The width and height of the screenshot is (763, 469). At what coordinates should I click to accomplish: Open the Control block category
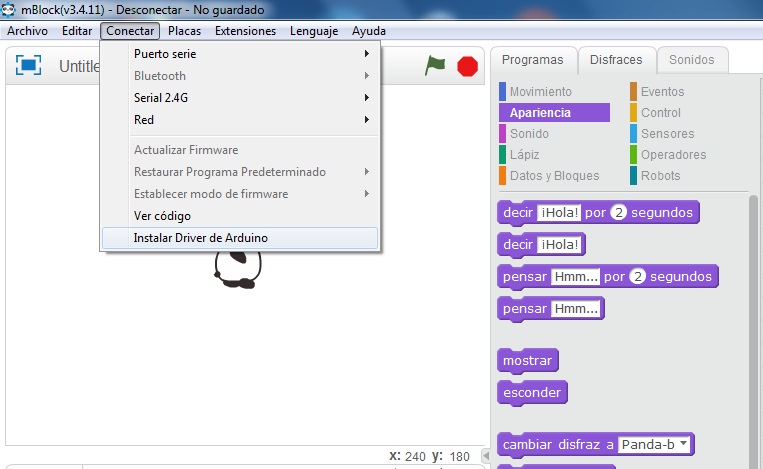660,113
